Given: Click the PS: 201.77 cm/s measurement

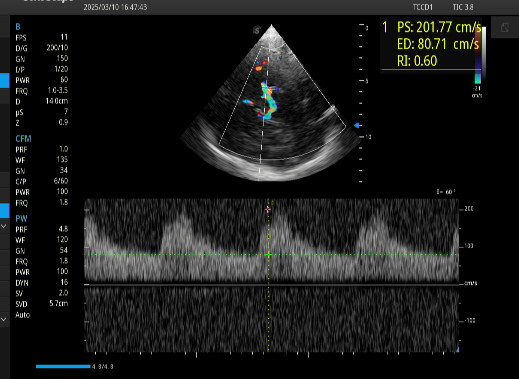Looking at the screenshot, I should pos(439,27).
